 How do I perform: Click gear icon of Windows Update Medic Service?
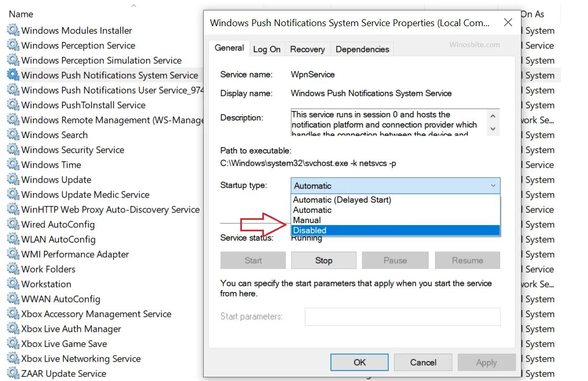tap(13, 194)
